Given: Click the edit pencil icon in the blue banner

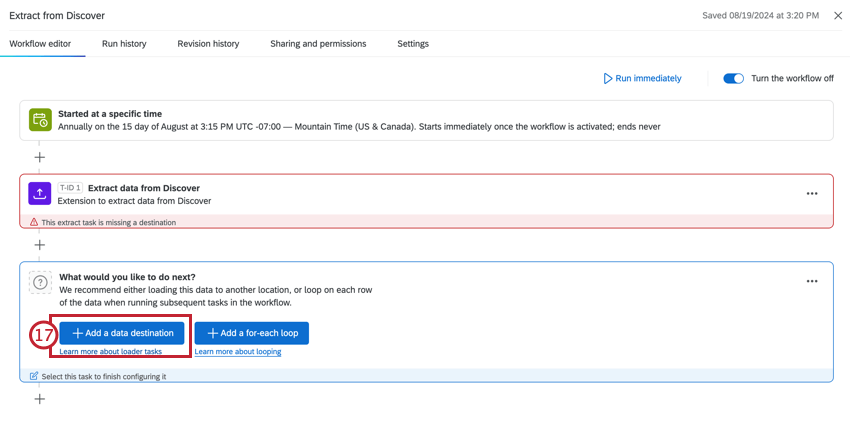Looking at the screenshot, I should point(34,376).
